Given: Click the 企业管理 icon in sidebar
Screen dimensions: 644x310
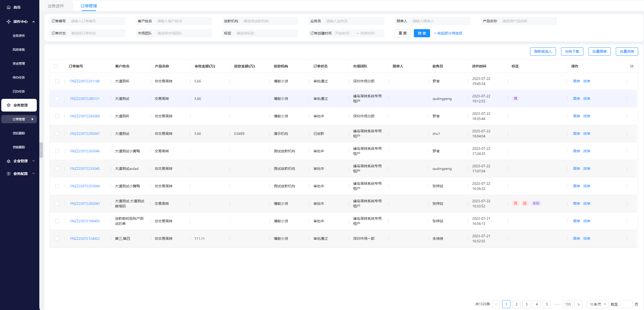Looking at the screenshot, I should [9, 161].
